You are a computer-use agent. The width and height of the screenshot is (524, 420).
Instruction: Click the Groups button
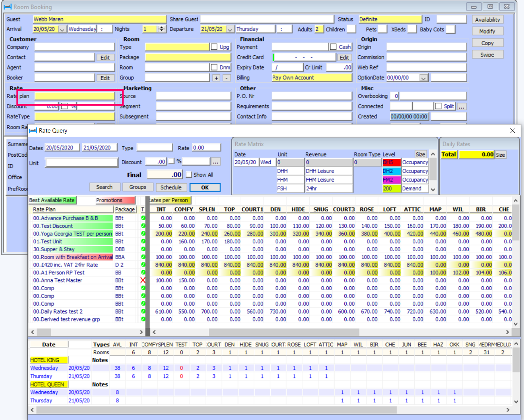coord(138,187)
